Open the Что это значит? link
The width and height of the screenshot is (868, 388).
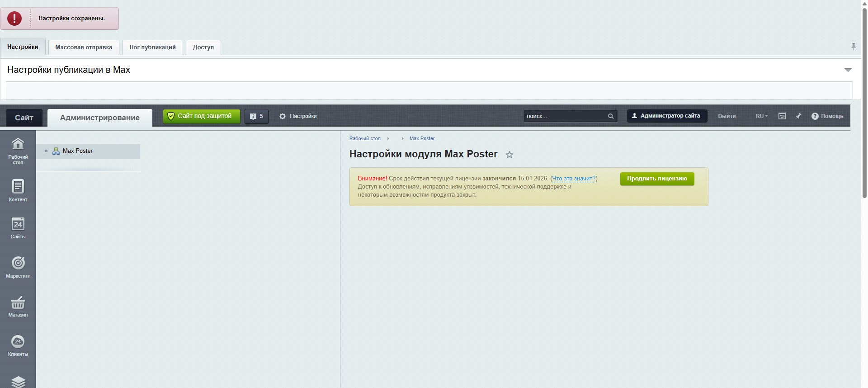pos(574,179)
